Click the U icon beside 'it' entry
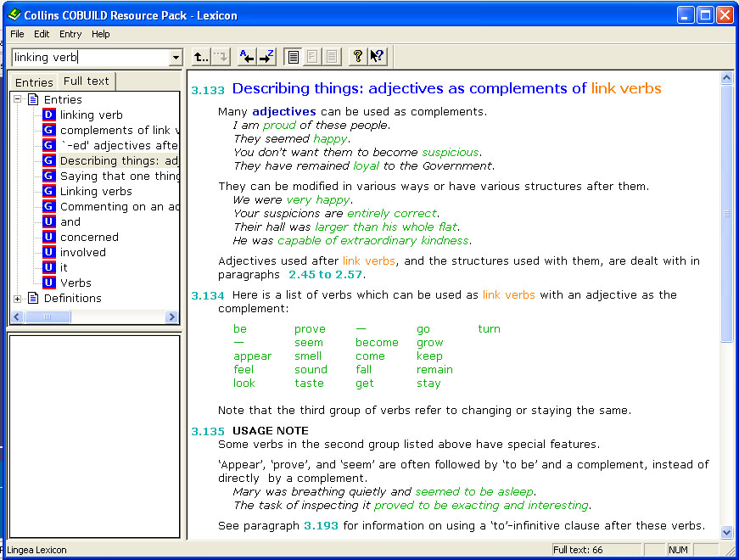The image size is (739, 560). [x=49, y=267]
